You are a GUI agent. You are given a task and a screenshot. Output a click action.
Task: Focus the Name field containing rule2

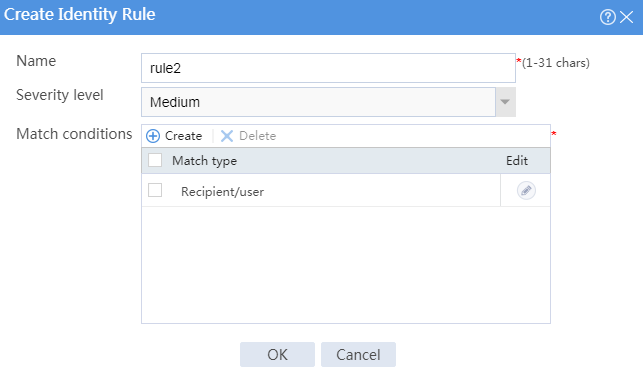coord(328,68)
